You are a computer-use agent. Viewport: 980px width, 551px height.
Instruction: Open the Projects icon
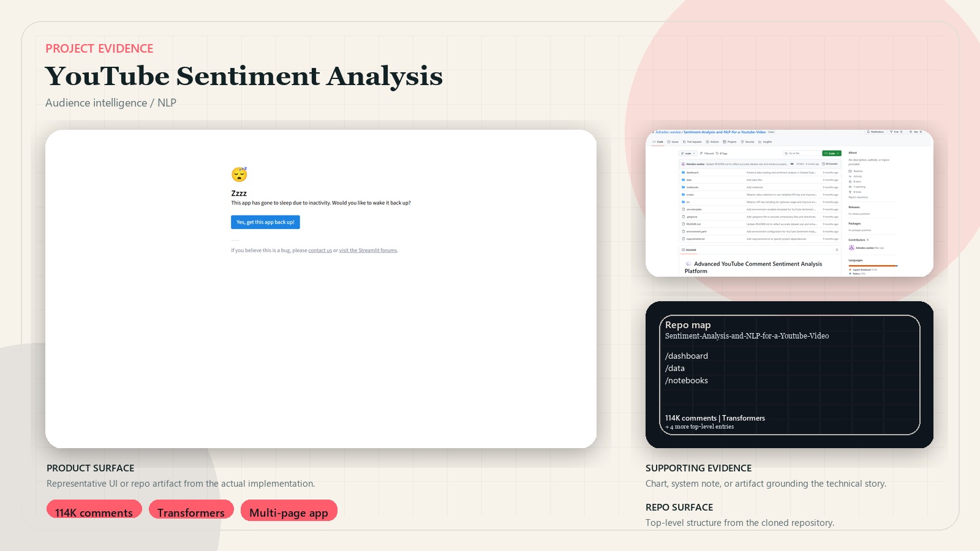tap(725, 141)
